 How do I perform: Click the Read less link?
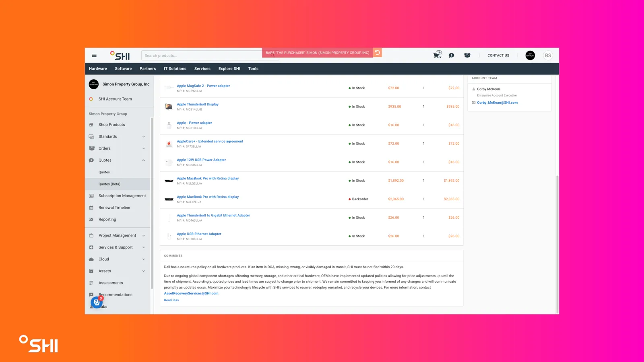pos(171,300)
